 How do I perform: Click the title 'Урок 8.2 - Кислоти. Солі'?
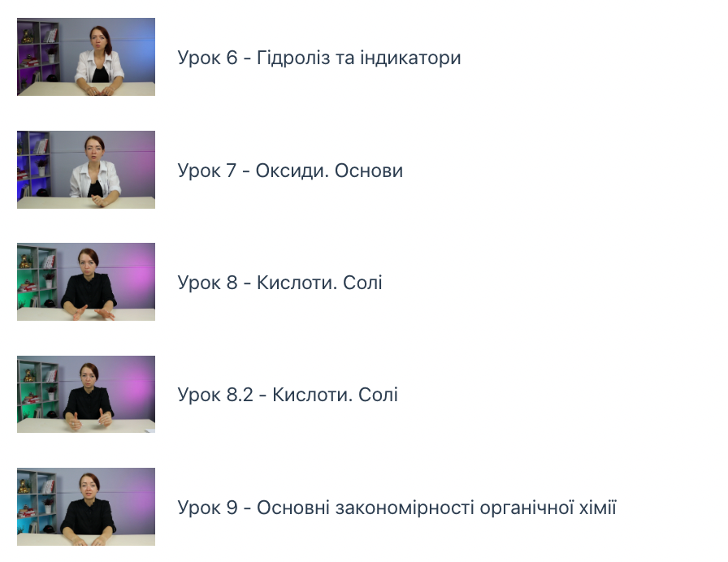coord(288,395)
